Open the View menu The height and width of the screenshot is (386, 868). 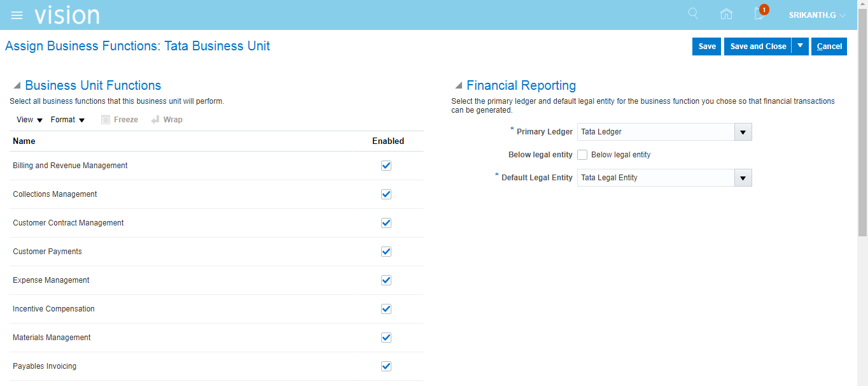(29, 120)
